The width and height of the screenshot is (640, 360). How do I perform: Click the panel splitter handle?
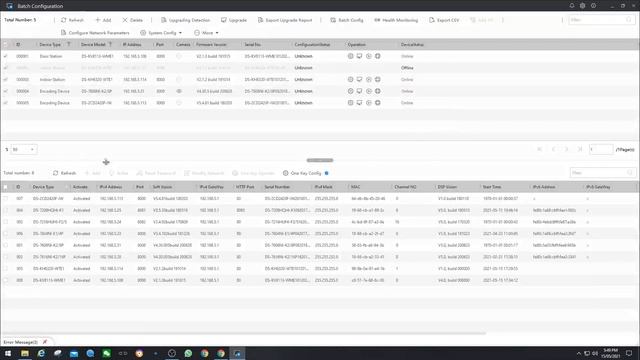click(320, 160)
